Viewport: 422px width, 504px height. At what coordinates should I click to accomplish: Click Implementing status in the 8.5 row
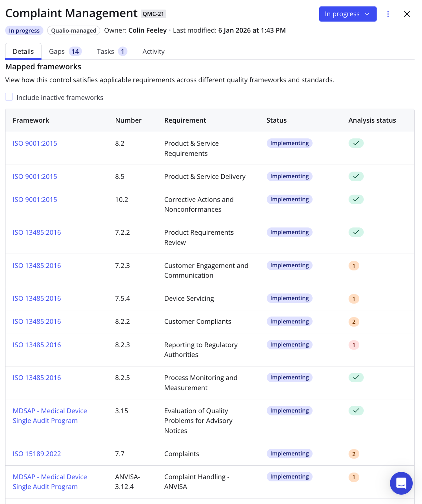[289, 176]
